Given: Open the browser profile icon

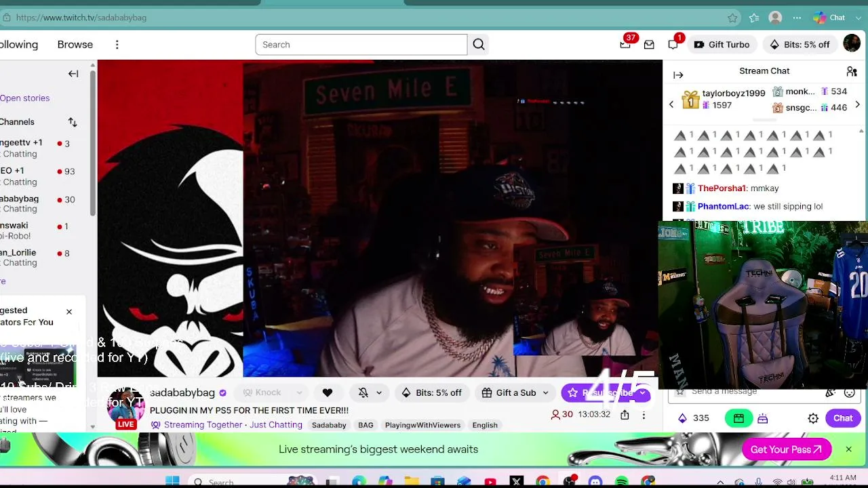Looking at the screenshot, I should (776, 18).
